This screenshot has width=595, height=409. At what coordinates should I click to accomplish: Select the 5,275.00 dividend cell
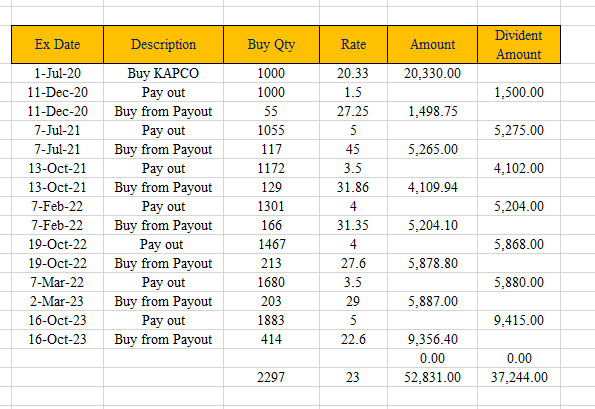(519, 130)
